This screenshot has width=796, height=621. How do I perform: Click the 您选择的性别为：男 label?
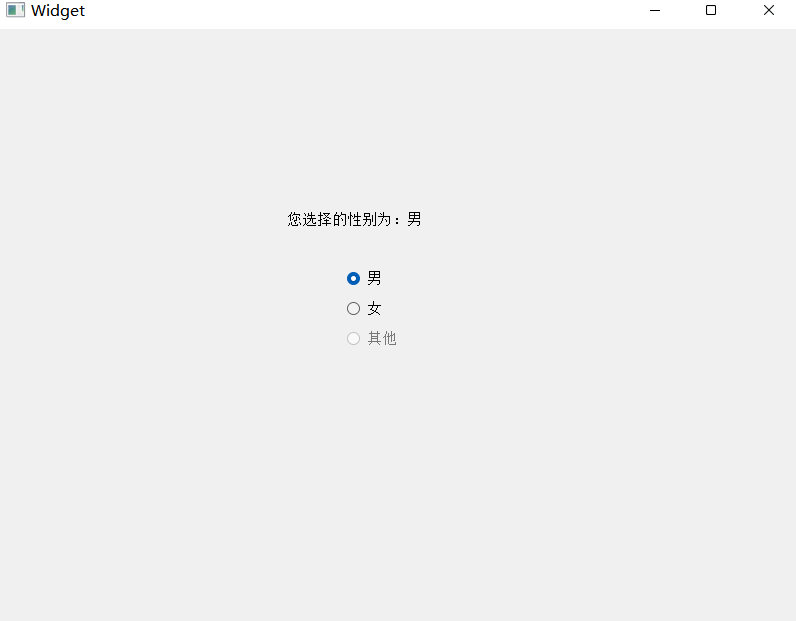coord(354,219)
